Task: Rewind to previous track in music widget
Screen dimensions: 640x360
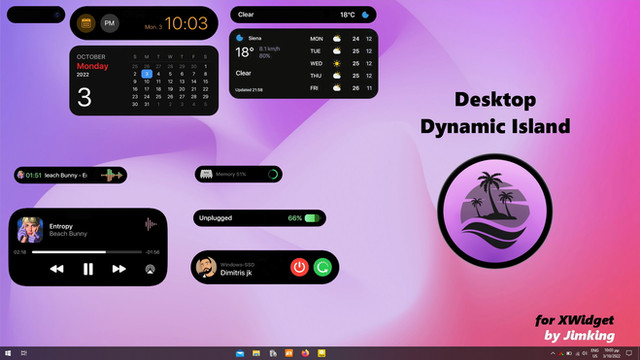Action: (x=57, y=269)
